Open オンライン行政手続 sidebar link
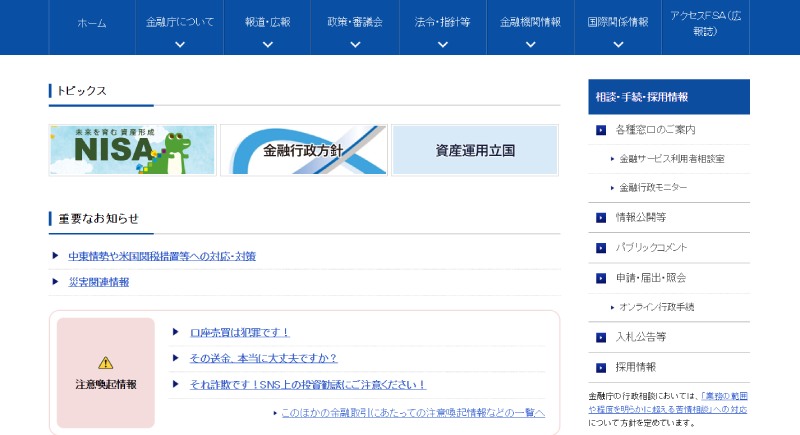This screenshot has width=800, height=435. 656,307
